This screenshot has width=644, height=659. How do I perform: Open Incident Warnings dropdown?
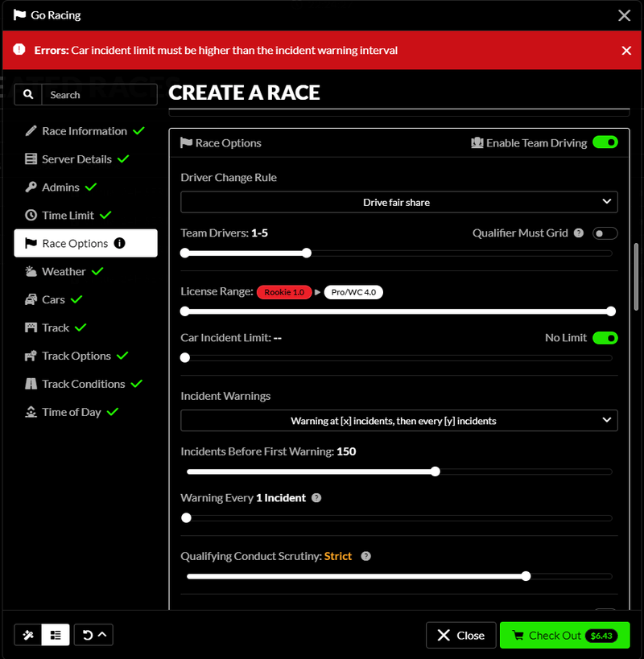(399, 421)
